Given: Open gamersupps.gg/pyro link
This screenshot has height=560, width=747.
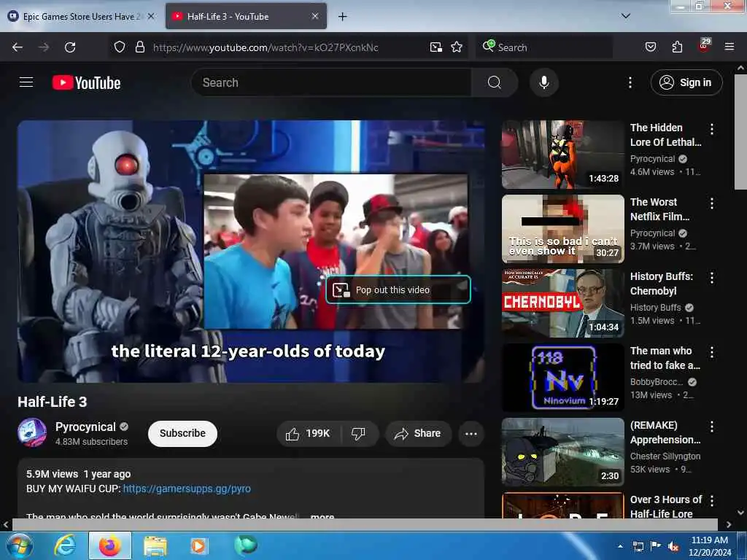Looking at the screenshot, I should 187,489.
